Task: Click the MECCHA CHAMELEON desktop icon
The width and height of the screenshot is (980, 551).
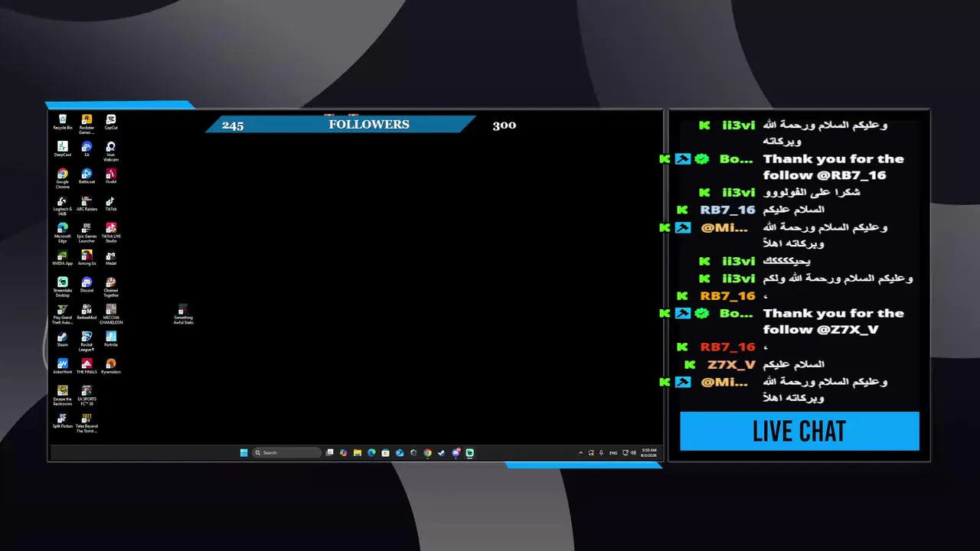Action: pos(111,314)
